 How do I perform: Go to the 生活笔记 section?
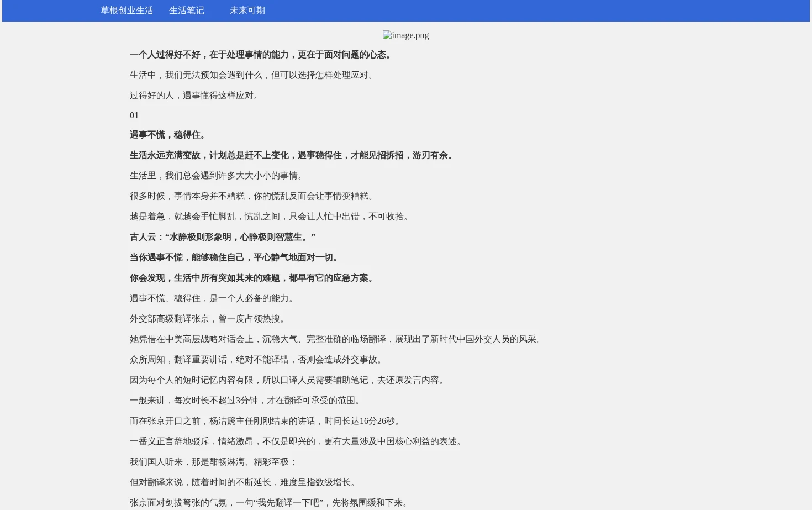click(x=186, y=10)
